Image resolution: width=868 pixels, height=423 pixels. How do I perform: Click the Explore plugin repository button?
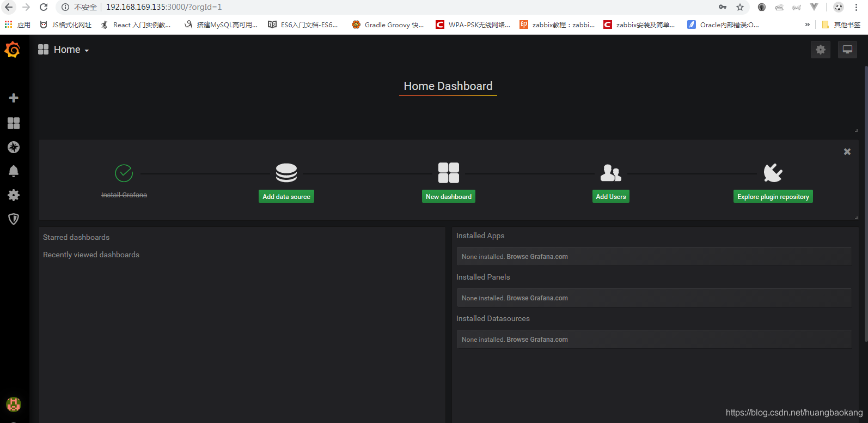[773, 197]
